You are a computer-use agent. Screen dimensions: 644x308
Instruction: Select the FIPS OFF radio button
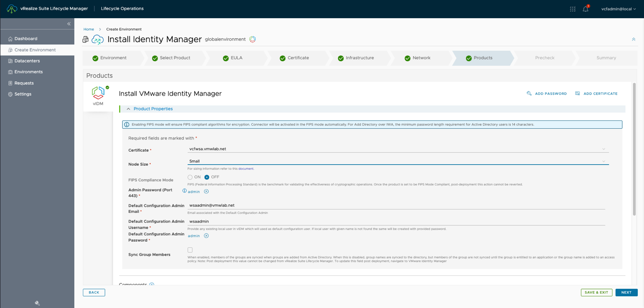[x=207, y=177]
